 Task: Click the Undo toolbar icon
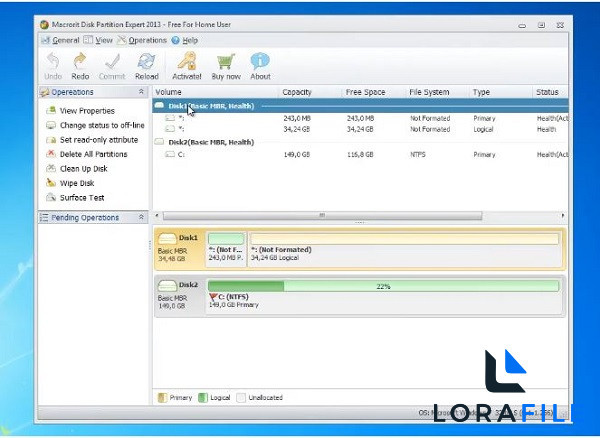coord(53,61)
